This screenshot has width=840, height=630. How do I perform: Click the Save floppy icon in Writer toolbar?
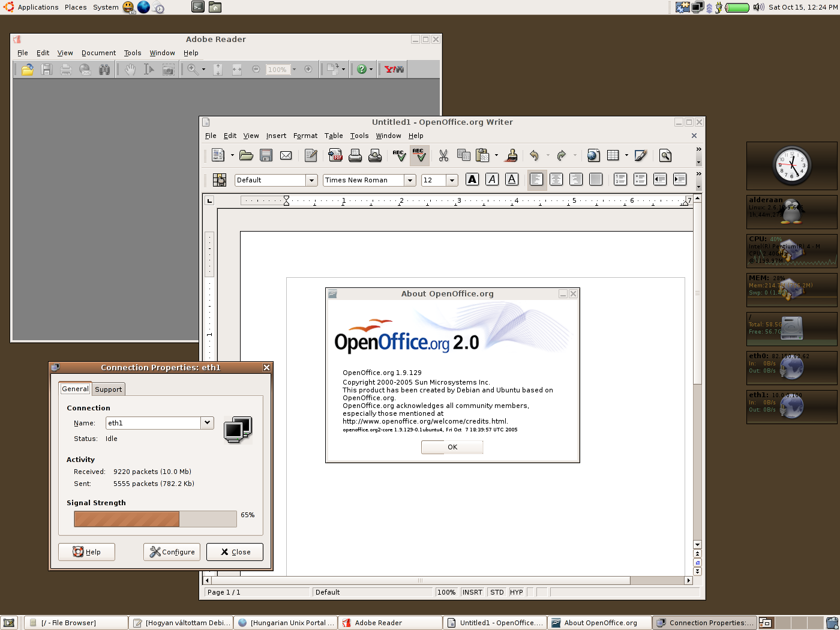tap(266, 155)
